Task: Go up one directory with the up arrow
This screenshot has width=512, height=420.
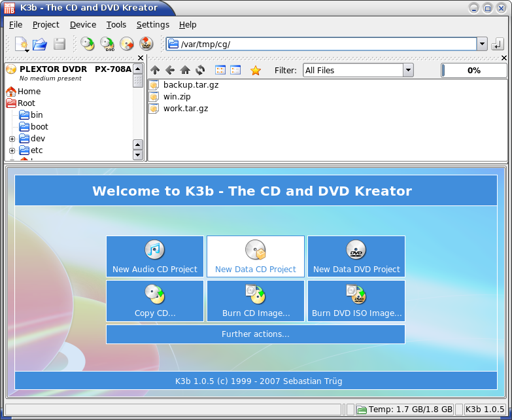Action: pyautogui.click(x=155, y=70)
